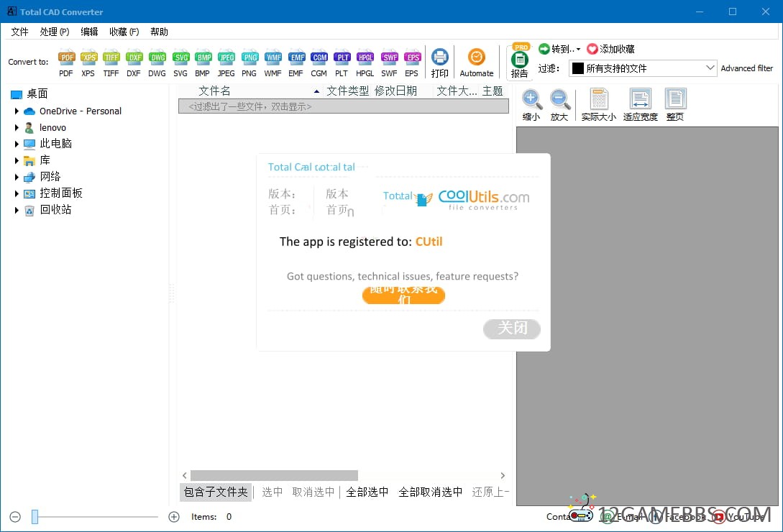This screenshot has width=783, height=532.
Task: Expand the OneDrive - Personal tree node
Action: 17,111
